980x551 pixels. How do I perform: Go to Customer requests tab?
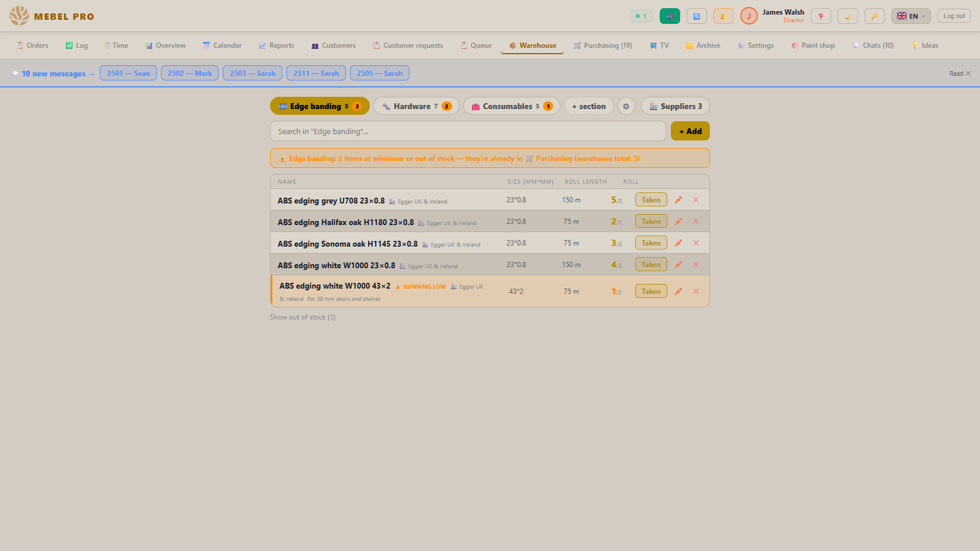[408, 45]
